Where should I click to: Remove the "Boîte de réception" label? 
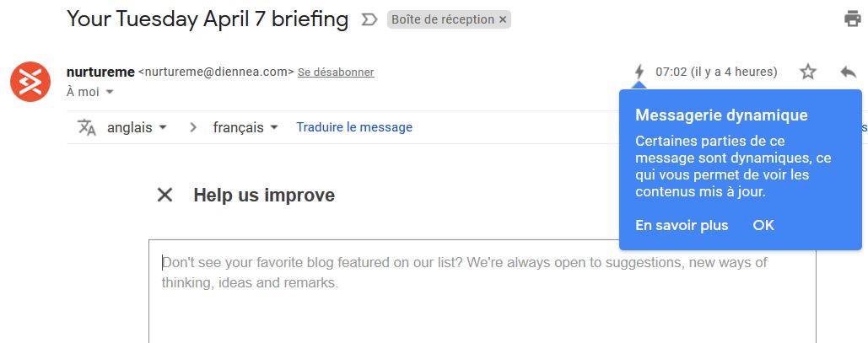coord(504,19)
